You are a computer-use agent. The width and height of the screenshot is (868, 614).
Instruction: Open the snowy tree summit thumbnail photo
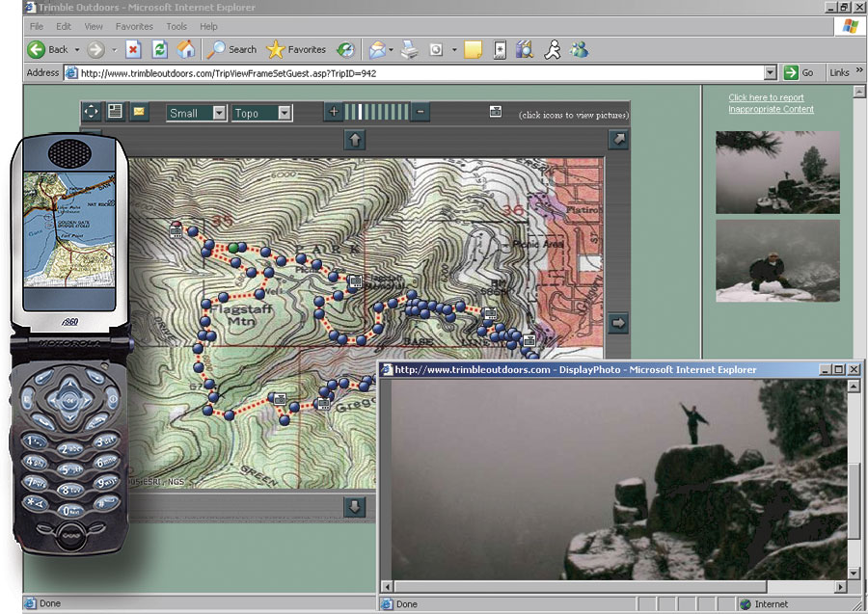(777, 173)
